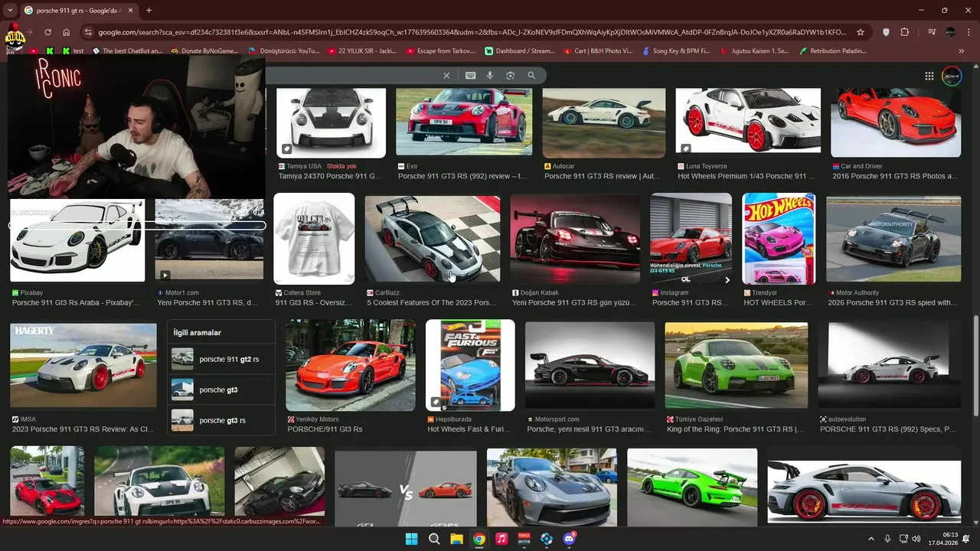This screenshot has height=551, width=980.
Task: Open the Motor1.com video Porsche thumbnail
Action: (209, 240)
